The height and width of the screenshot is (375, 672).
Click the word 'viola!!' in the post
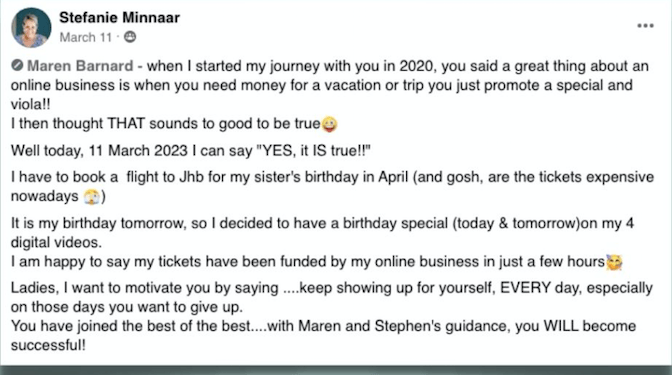point(30,104)
